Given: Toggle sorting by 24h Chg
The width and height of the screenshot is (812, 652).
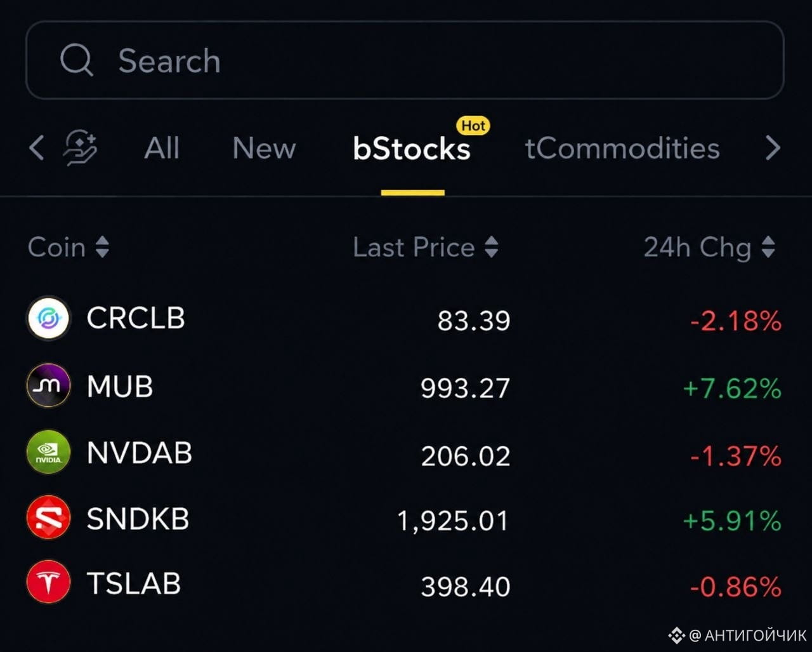Looking at the screenshot, I should click(x=709, y=247).
